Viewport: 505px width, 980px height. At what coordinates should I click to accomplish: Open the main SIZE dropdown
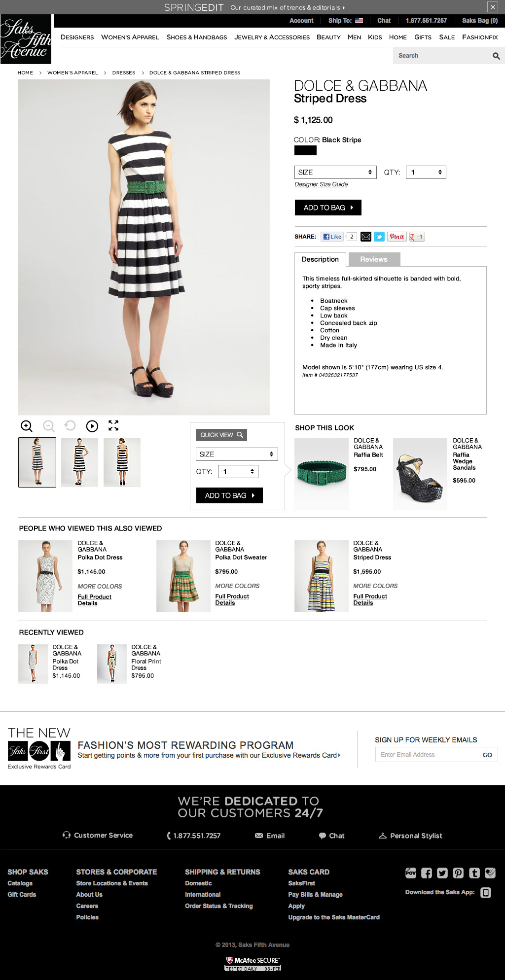pos(335,172)
